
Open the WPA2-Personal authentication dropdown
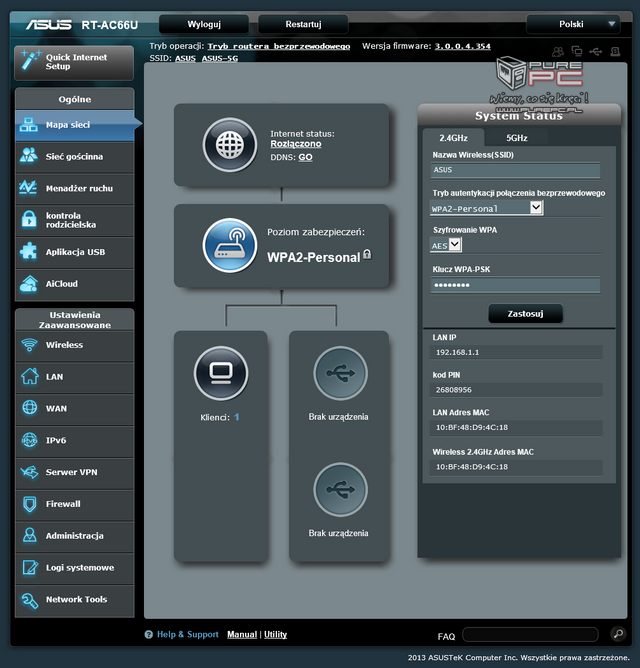click(x=486, y=208)
